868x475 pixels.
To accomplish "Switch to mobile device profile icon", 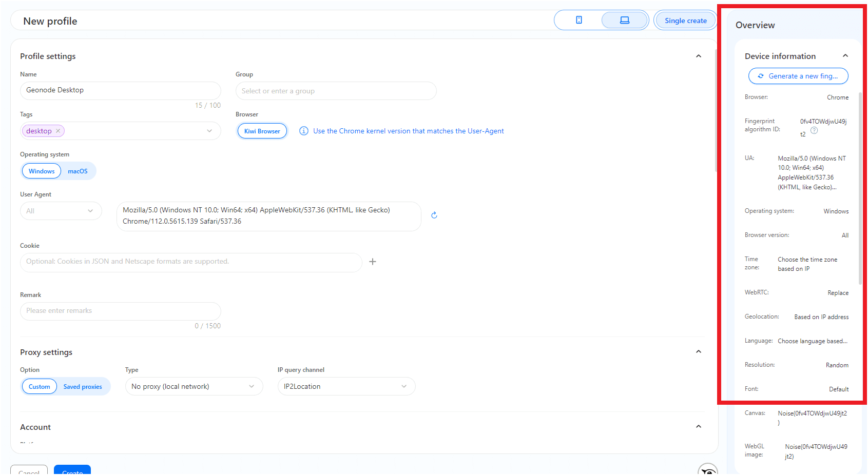I will pos(578,21).
